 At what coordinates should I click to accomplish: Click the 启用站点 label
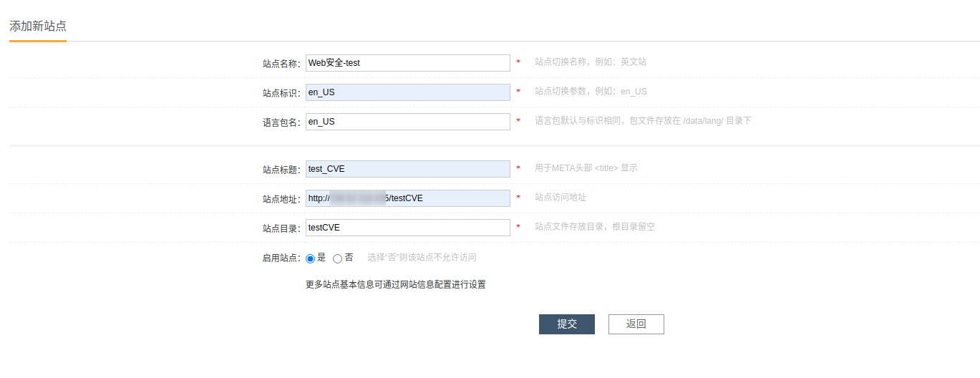click(x=281, y=258)
